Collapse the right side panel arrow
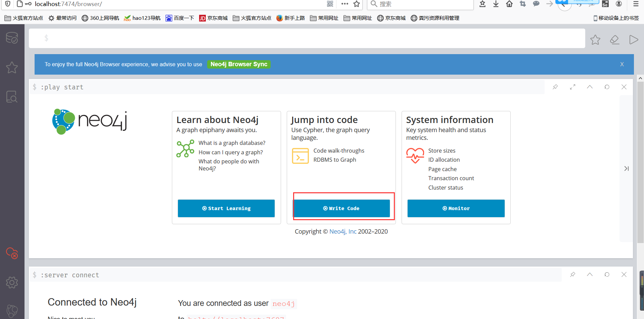The height and width of the screenshot is (319, 644). (626, 168)
